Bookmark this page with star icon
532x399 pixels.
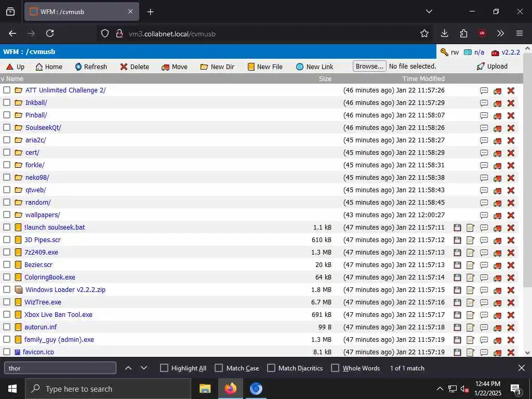point(424,33)
